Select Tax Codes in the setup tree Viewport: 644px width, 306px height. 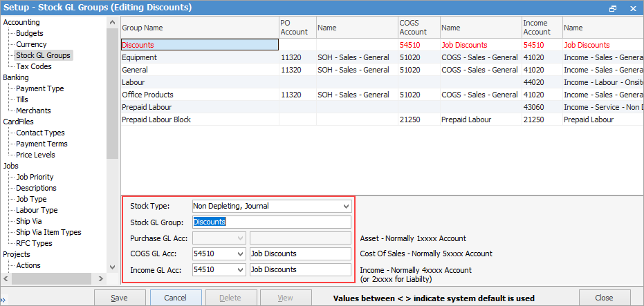[34, 66]
